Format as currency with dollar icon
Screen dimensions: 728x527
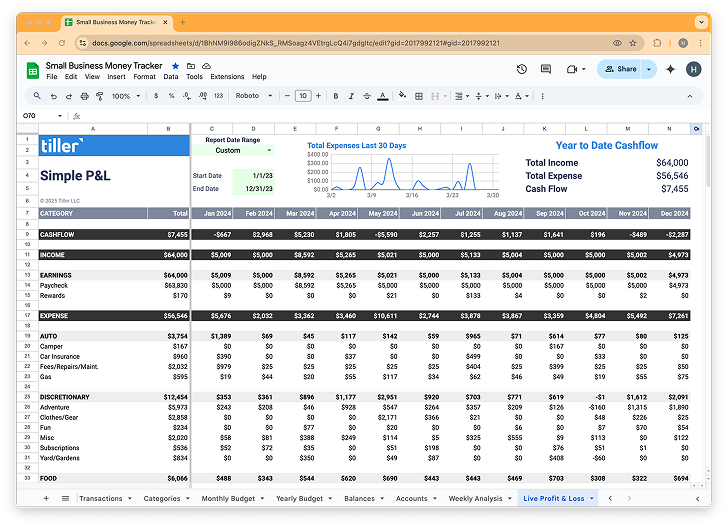coord(156,96)
